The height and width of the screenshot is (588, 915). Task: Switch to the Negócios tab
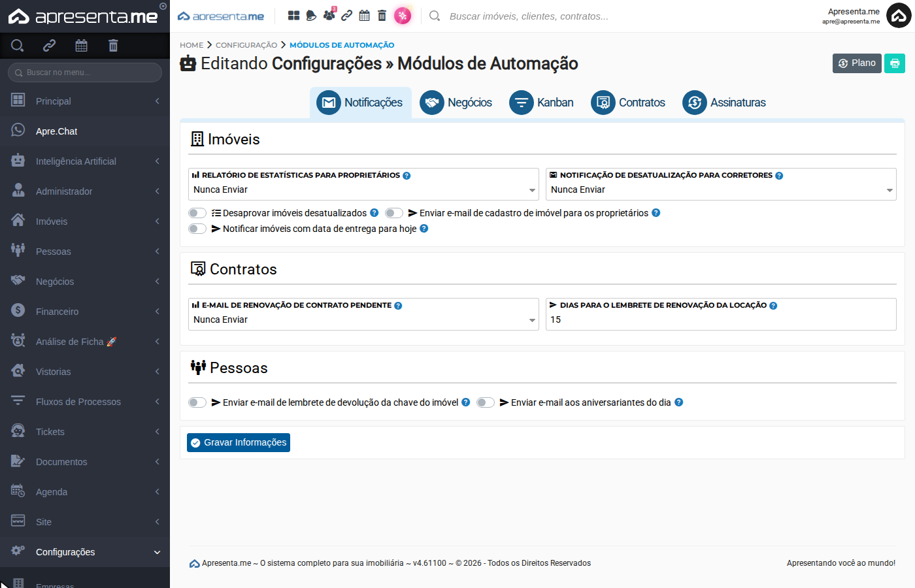[x=456, y=103]
